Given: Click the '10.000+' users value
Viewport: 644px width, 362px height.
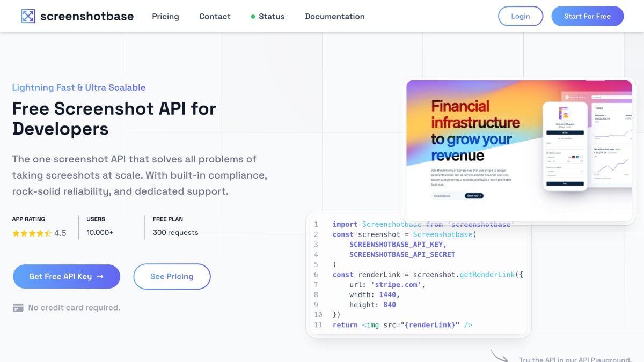Looking at the screenshot, I should [100, 233].
